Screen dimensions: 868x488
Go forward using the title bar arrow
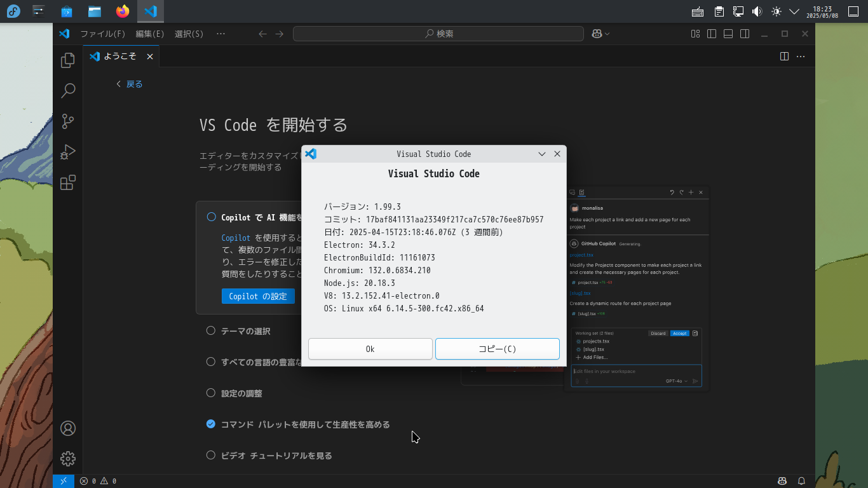tap(280, 34)
